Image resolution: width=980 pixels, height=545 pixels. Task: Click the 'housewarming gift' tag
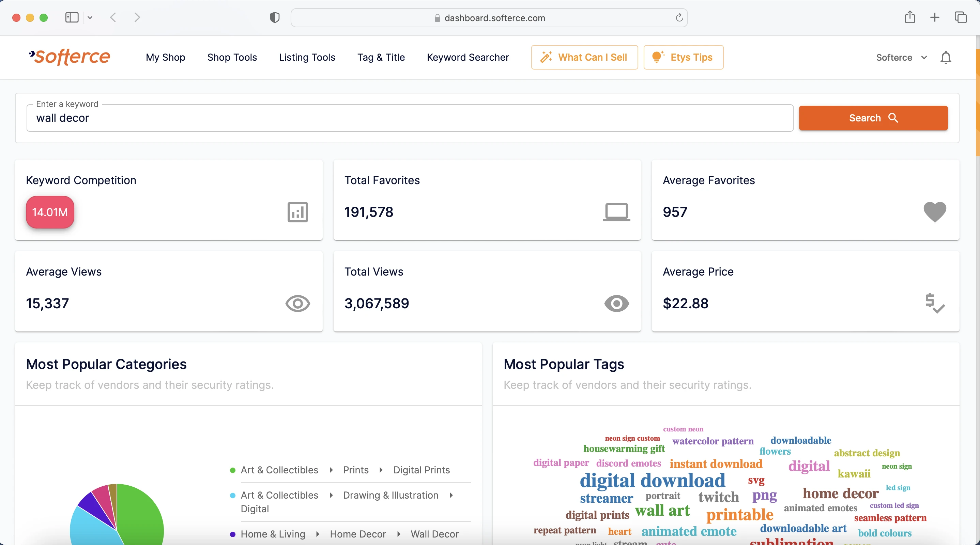pos(624,448)
